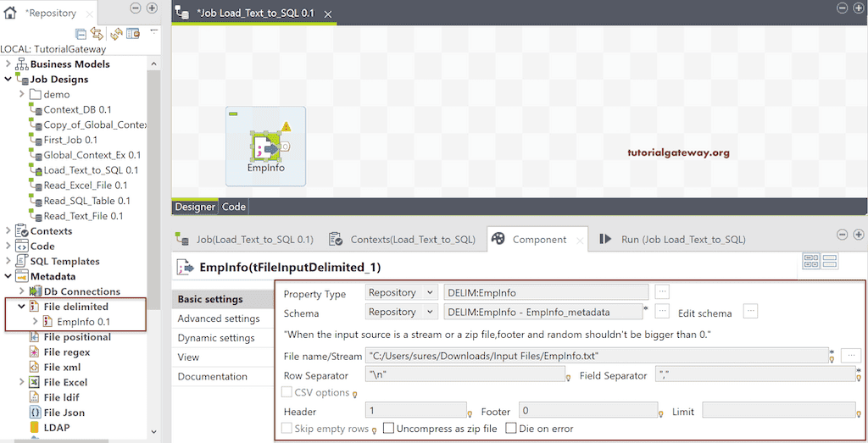Enable the CSV options checkbox

tap(287, 392)
